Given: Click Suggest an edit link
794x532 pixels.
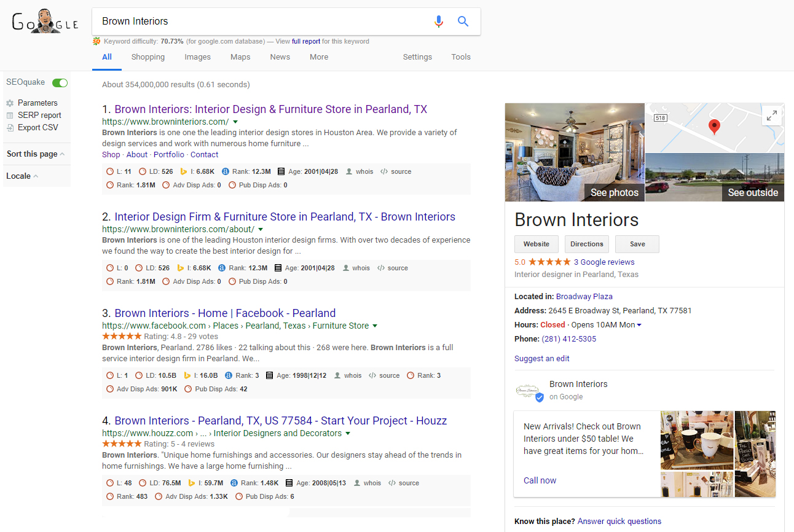Looking at the screenshot, I should pyautogui.click(x=542, y=359).
